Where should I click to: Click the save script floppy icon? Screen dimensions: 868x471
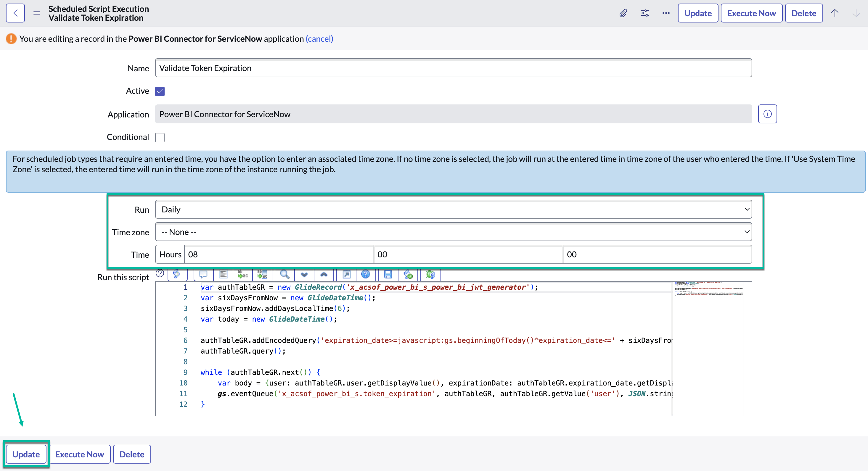tap(388, 274)
